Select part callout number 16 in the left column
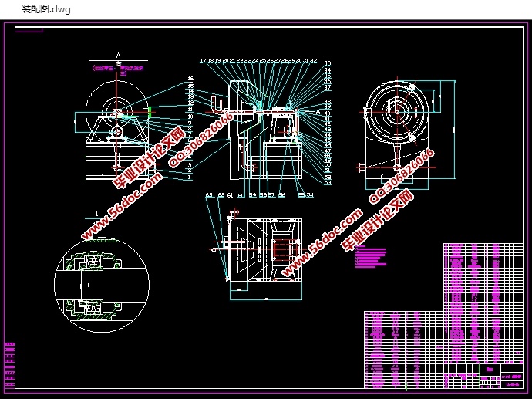 (190, 79)
